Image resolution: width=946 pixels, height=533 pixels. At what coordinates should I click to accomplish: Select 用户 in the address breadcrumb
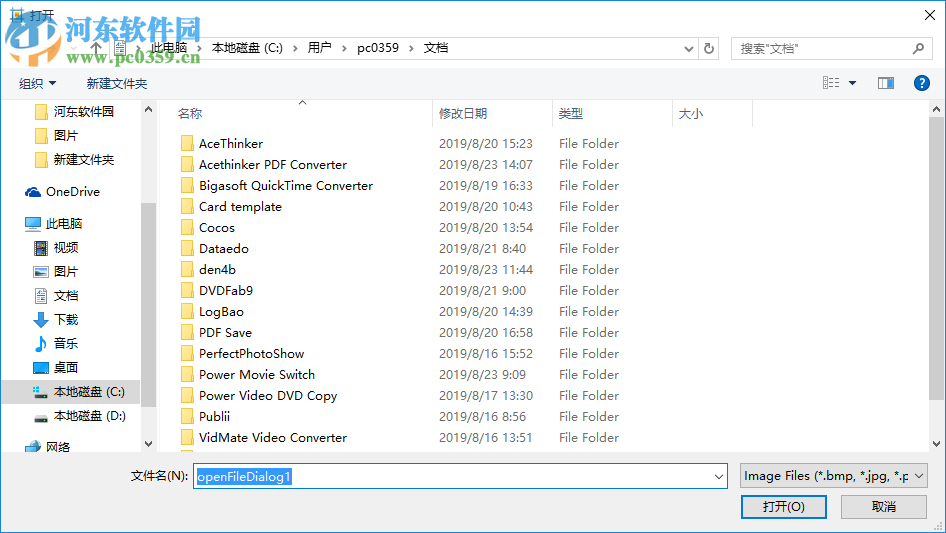click(319, 48)
